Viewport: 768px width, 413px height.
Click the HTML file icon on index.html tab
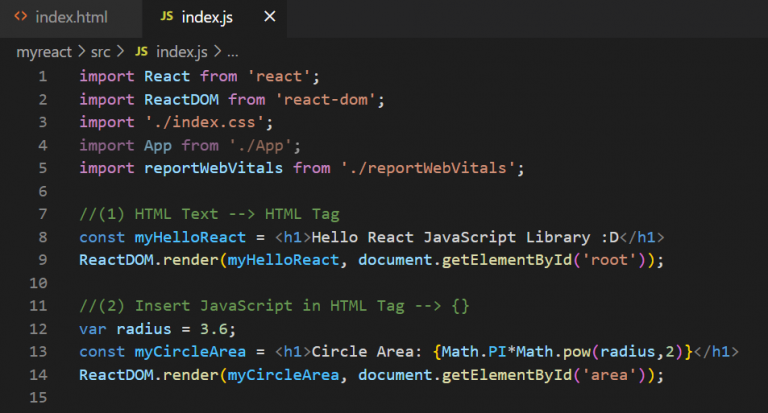(x=20, y=18)
